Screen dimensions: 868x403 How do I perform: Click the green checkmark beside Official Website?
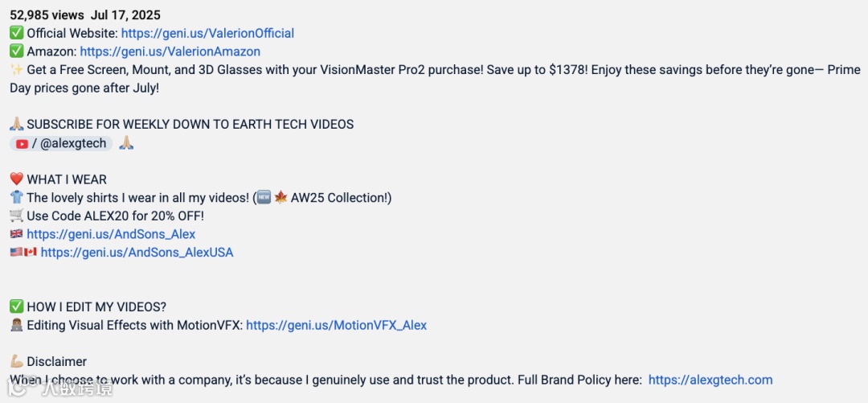coord(17,33)
